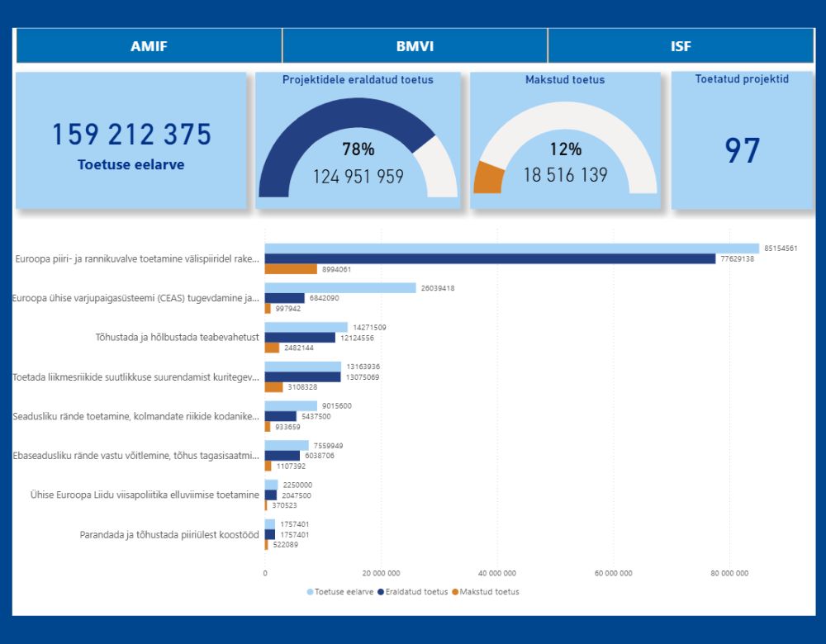The width and height of the screenshot is (826, 644).
Task: Select the Parandada ja tõhustada piiriülest koostööd label
Action: [x=169, y=534]
